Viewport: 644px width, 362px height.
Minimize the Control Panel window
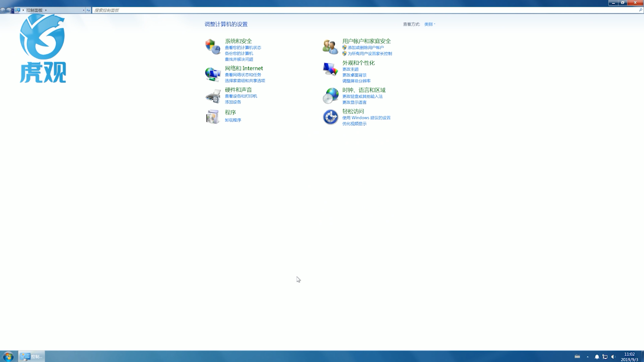(613, 2)
